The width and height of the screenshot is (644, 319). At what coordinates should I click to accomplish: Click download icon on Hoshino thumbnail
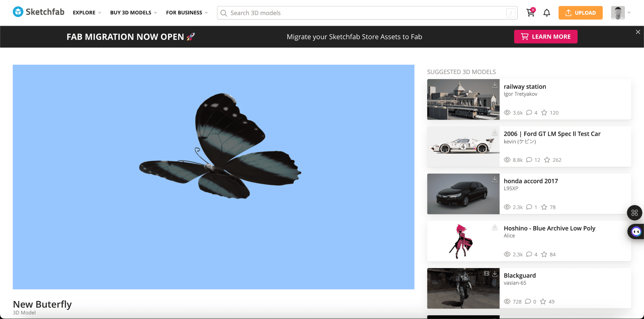[x=495, y=227]
